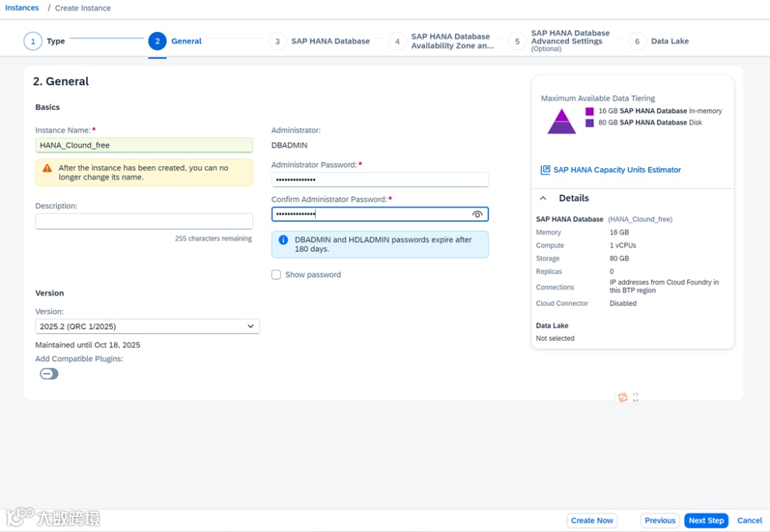Viewport: 770px width, 532px height.
Task: Click the step 1 Type circle icon
Action: point(33,41)
